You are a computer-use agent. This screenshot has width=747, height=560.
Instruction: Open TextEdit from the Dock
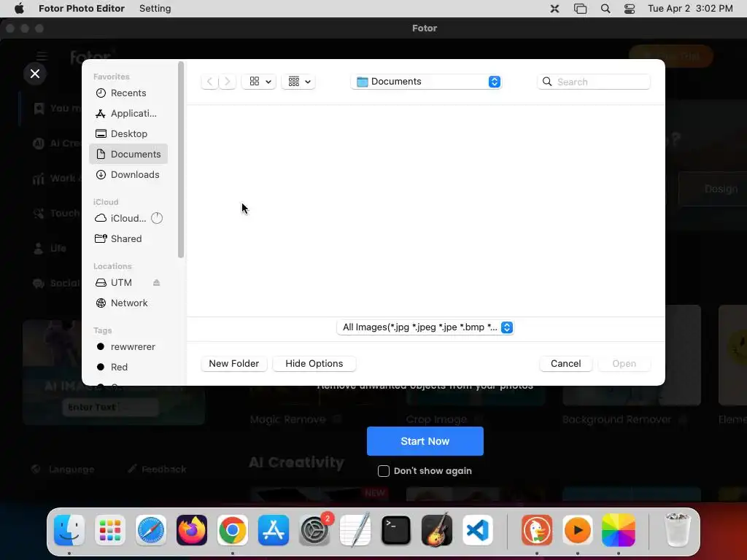point(355,530)
